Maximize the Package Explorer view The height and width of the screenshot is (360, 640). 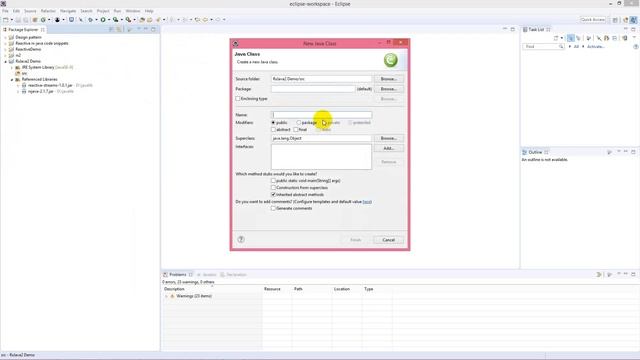(x=153, y=29)
